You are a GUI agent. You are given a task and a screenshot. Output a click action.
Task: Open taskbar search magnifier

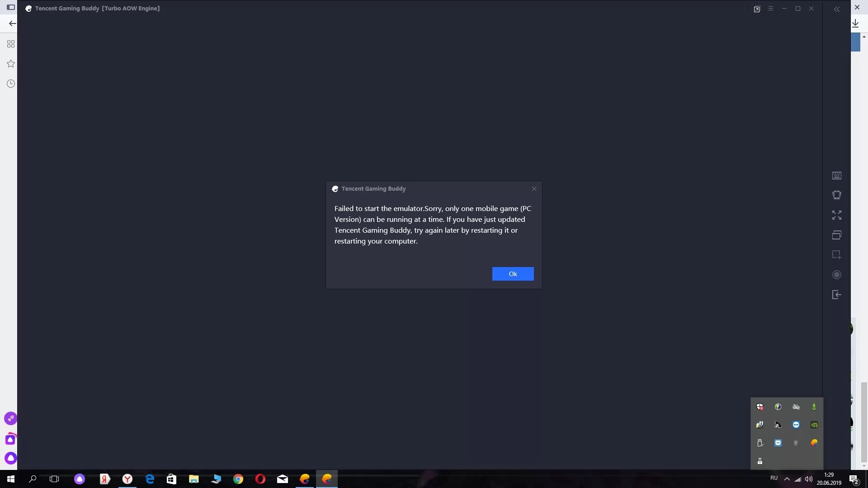(x=33, y=479)
